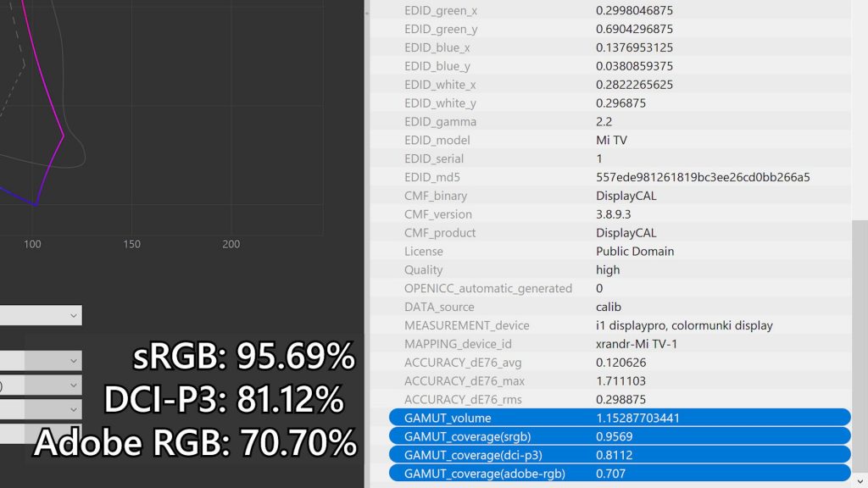
Task: Select the EDID_white_x label
Action: [440, 85]
